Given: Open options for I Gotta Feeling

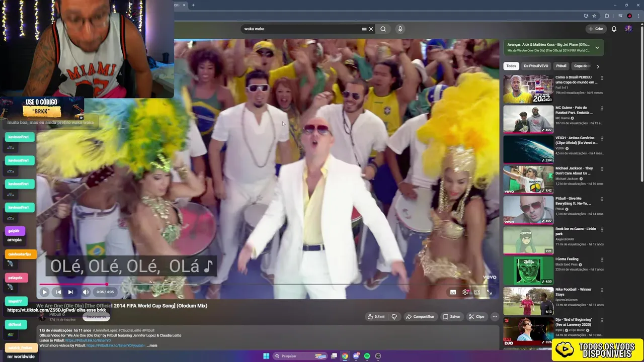Looking at the screenshot, I should pos(602,259).
